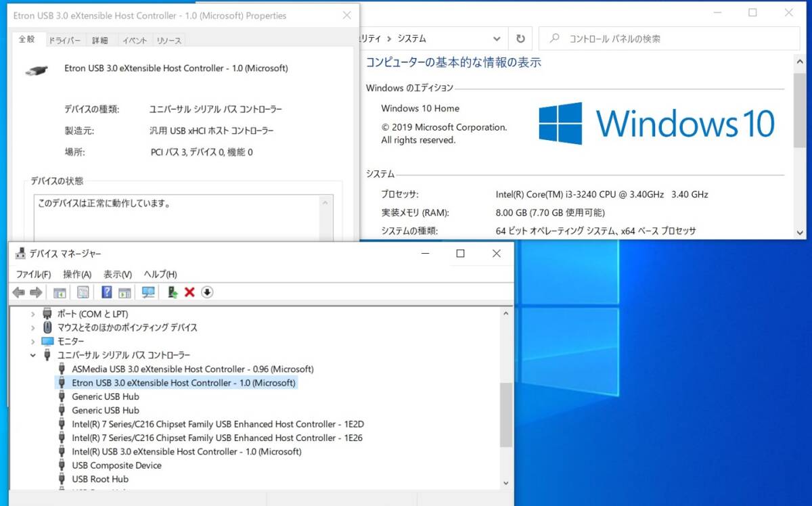Open the 表示(V) menu

pyautogui.click(x=118, y=274)
